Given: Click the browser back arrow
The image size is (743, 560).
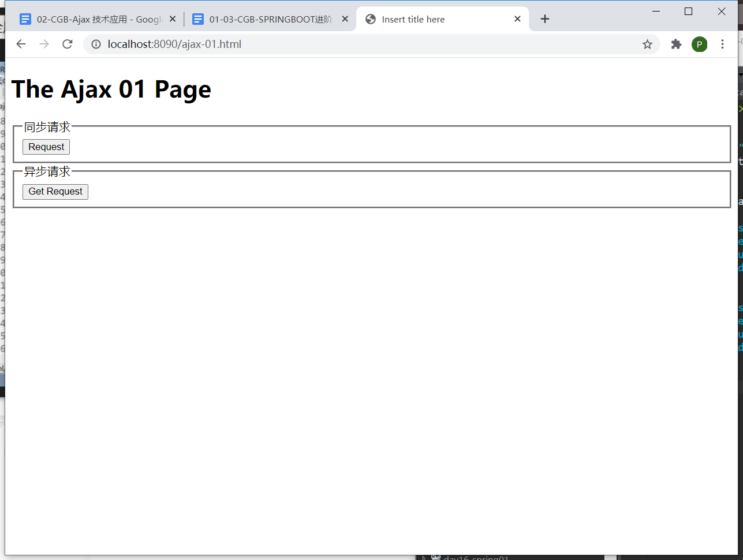Looking at the screenshot, I should coord(21,44).
